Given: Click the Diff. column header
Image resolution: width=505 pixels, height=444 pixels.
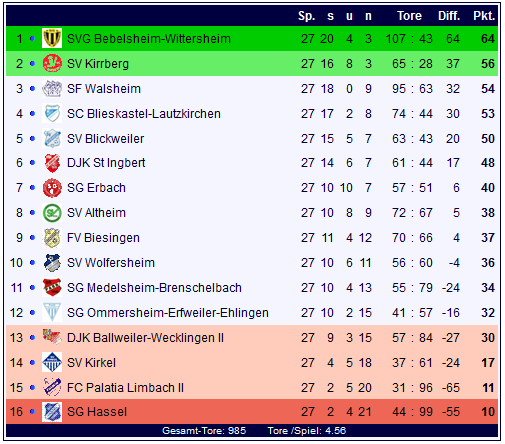Looking at the screenshot, I should [x=449, y=16].
